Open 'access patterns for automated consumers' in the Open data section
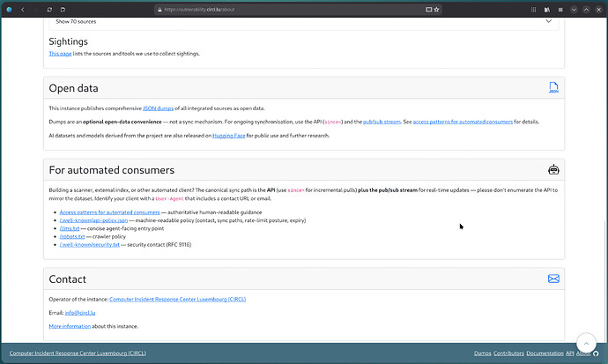Viewport: 608px width, 364px height. tap(463, 122)
